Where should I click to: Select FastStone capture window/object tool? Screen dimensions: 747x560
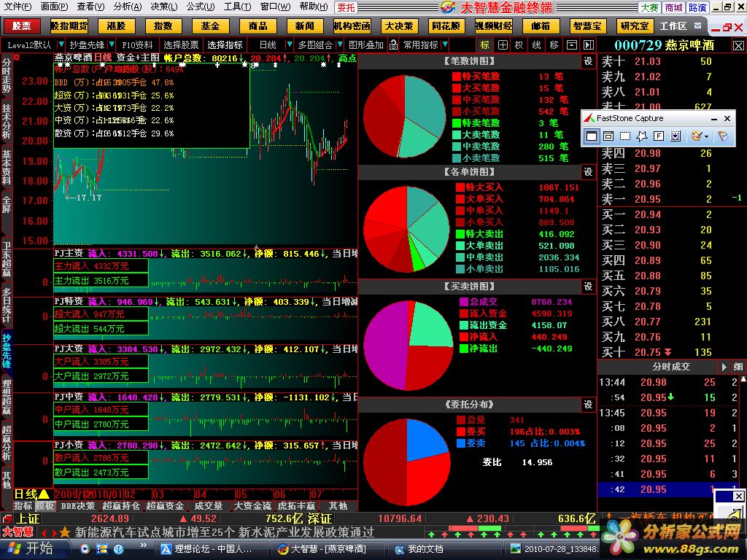608,136
